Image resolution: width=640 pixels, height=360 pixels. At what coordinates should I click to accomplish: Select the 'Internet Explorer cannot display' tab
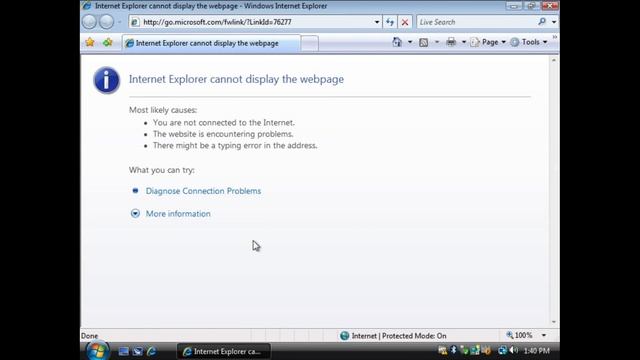[x=211, y=43]
